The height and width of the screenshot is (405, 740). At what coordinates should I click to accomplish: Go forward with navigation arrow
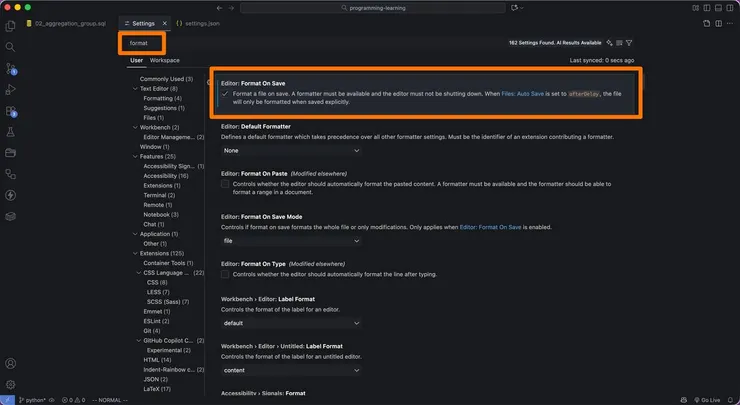231,8
